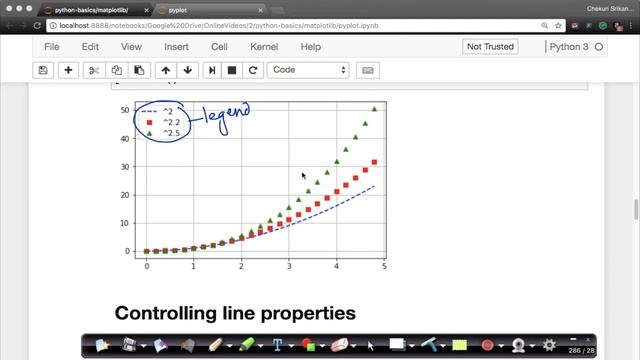
Task: Close the pyplot browser tab
Action: coord(260,10)
